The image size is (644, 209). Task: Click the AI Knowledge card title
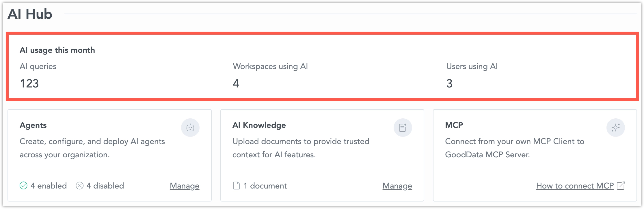click(x=259, y=125)
